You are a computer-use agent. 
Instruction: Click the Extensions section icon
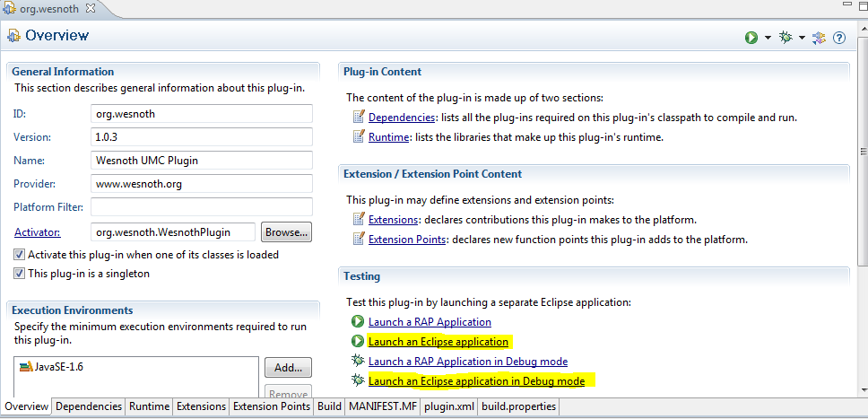pos(359,220)
